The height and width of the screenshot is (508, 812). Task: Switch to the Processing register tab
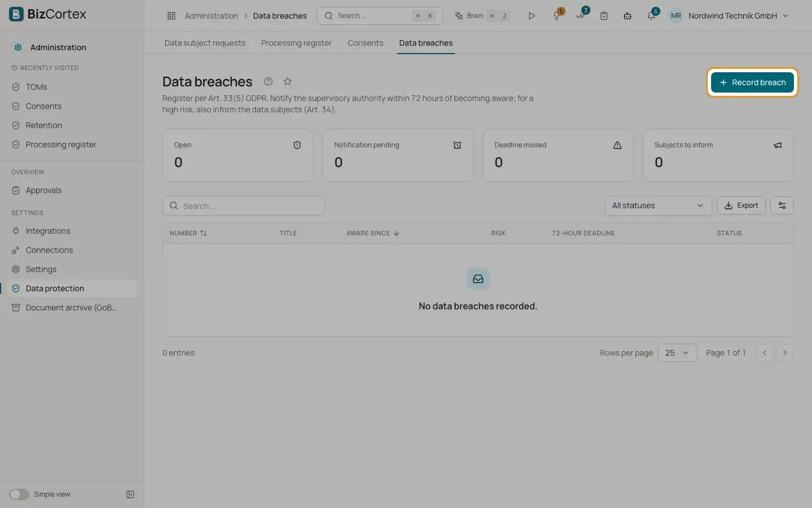point(297,43)
